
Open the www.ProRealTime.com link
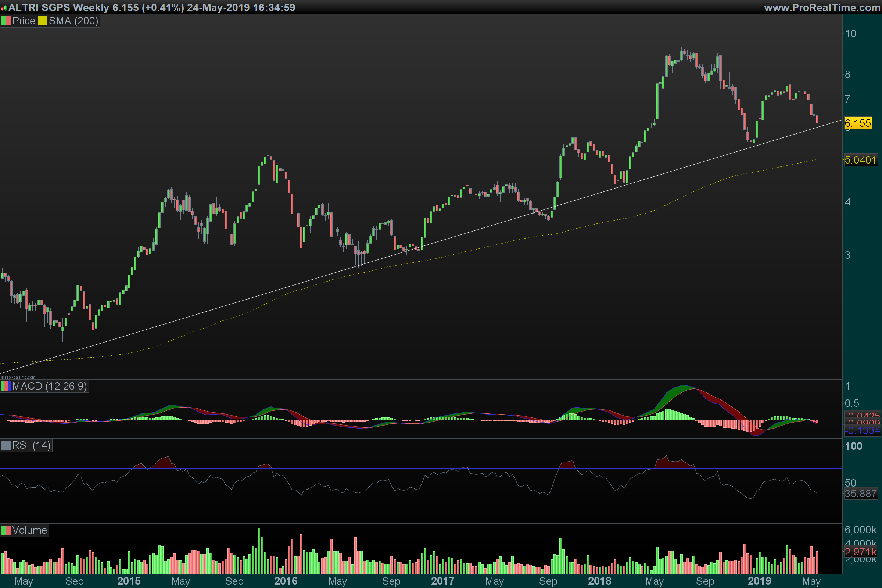pos(822,7)
